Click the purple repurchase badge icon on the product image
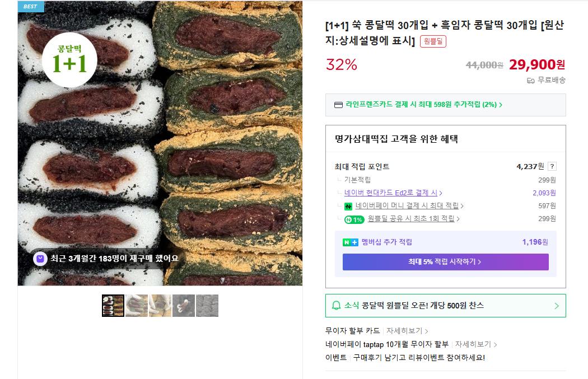 40,259
